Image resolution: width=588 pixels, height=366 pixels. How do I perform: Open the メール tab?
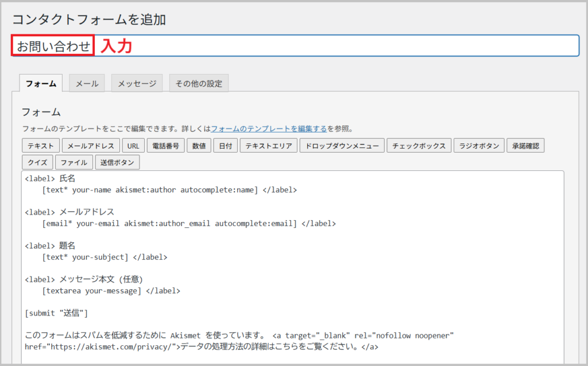tap(87, 83)
